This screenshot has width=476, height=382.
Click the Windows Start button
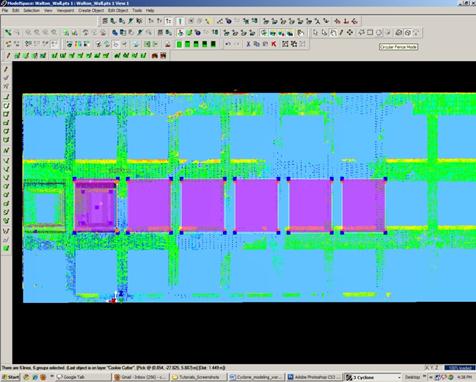click(11, 377)
